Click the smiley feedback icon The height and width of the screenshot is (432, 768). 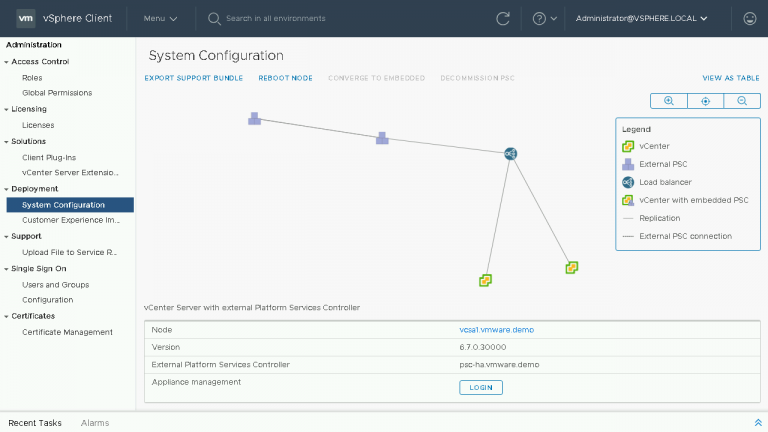749,19
